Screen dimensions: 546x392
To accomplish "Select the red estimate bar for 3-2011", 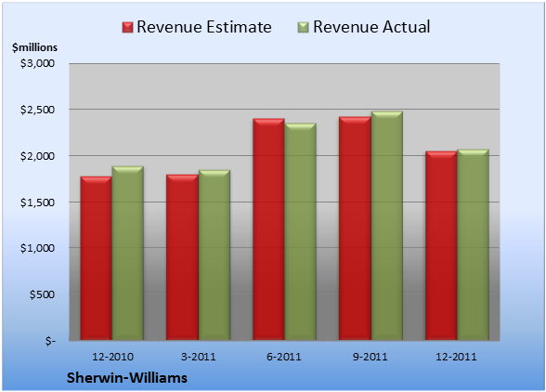I will coord(182,257).
